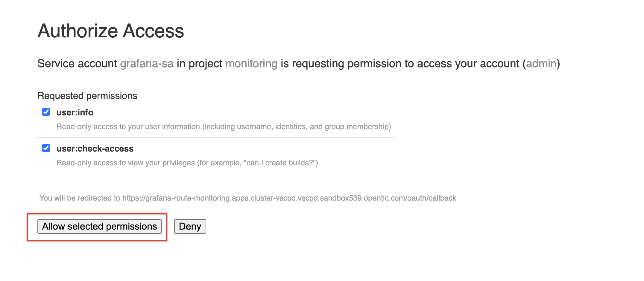Click the monitoring project name
The height and width of the screenshot is (281, 644).
251,64
